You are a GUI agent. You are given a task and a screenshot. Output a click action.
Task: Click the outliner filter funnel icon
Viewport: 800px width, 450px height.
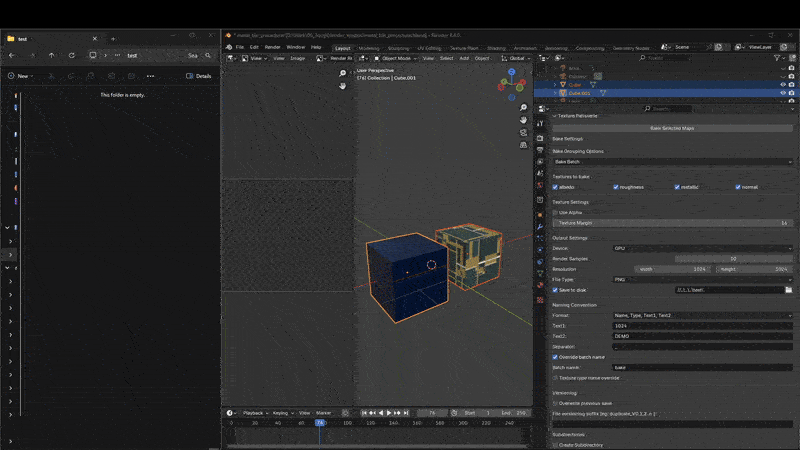click(777, 58)
